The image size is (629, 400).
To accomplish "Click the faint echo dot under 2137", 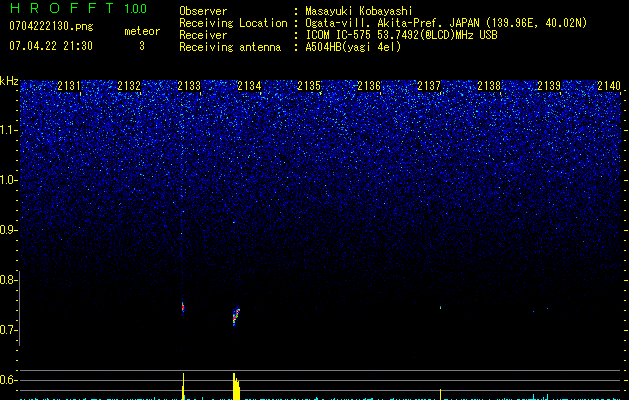I will (x=440, y=307).
